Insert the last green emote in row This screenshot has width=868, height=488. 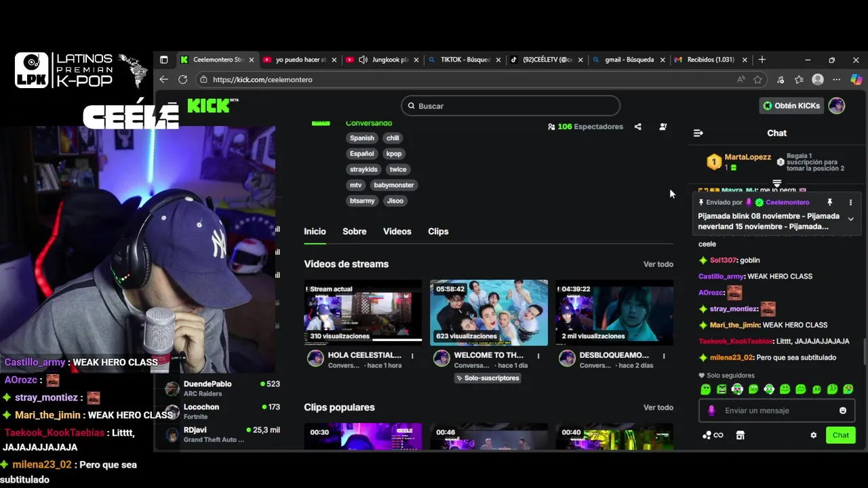pyautogui.click(x=849, y=389)
